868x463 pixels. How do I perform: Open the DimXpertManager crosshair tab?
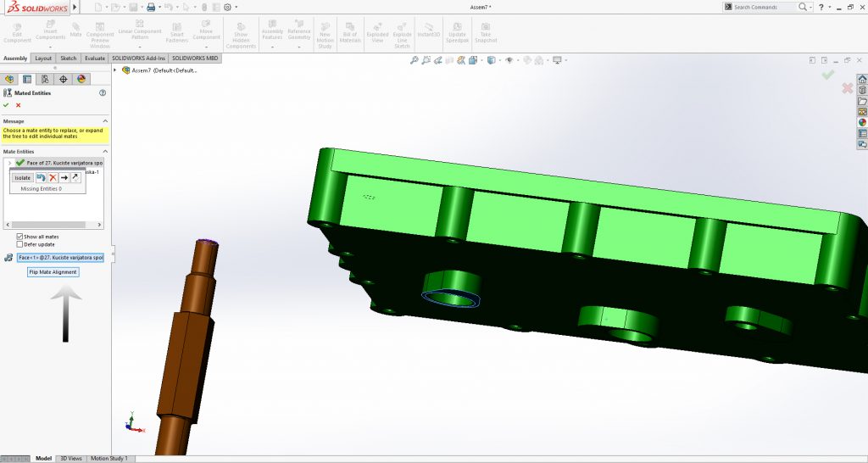(x=63, y=79)
